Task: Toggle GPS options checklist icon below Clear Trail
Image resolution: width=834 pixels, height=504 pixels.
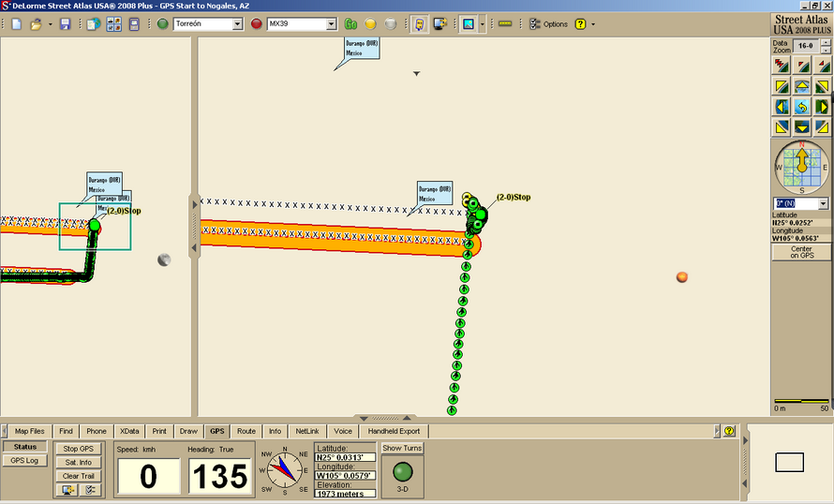Action: coord(90,490)
